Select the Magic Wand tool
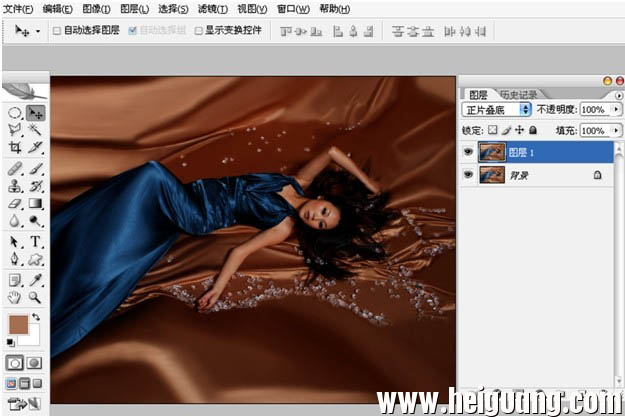The height and width of the screenshot is (417, 625). (x=35, y=130)
